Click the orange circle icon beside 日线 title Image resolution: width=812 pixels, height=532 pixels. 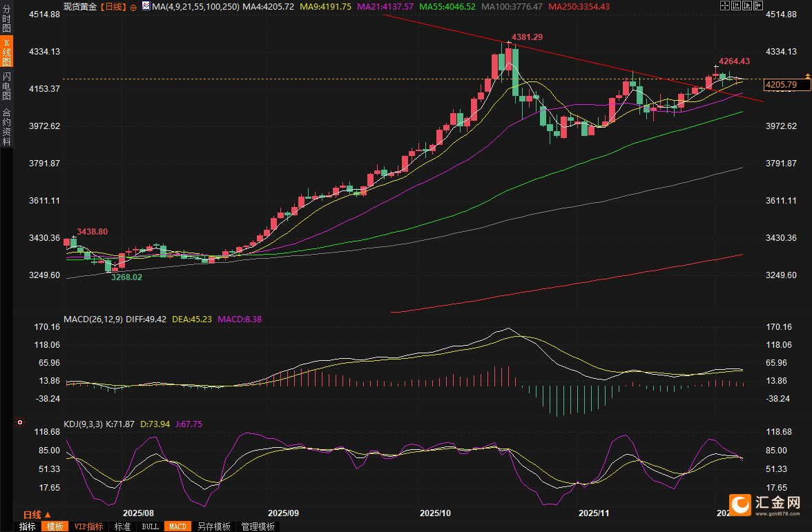pos(134,7)
